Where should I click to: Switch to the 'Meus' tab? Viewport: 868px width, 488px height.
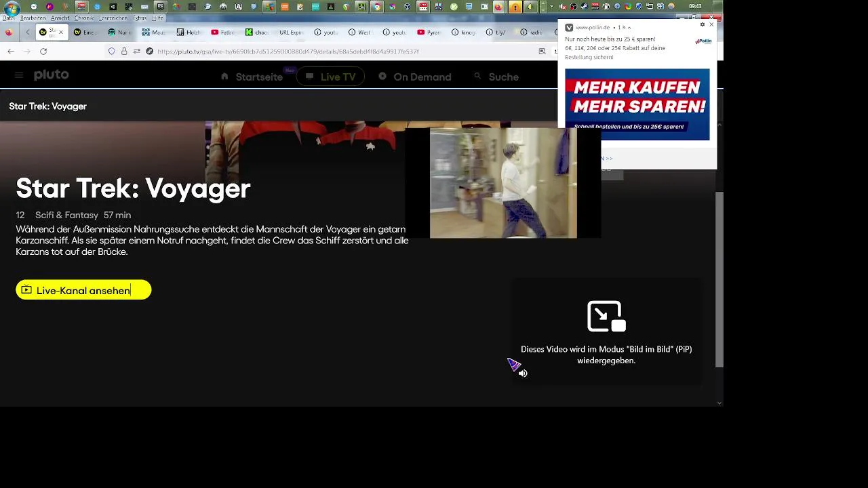pos(153,33)
